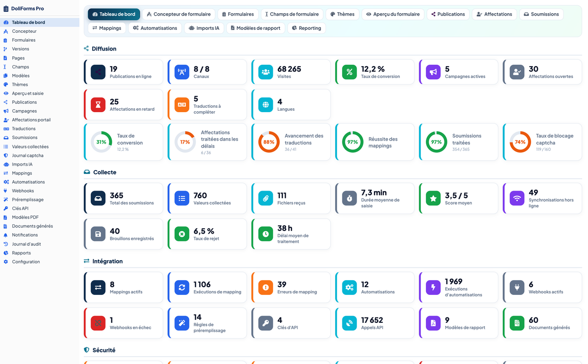Click the lightning icon for Exécutions d'automatisations

pyautogui.click(x=433, y=288)
